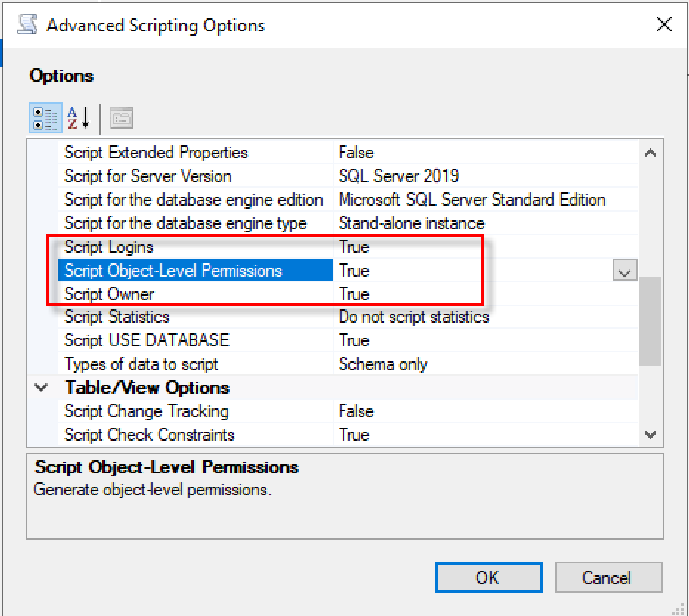Click the Alphabetical sort icon

(x=78, y=119)
